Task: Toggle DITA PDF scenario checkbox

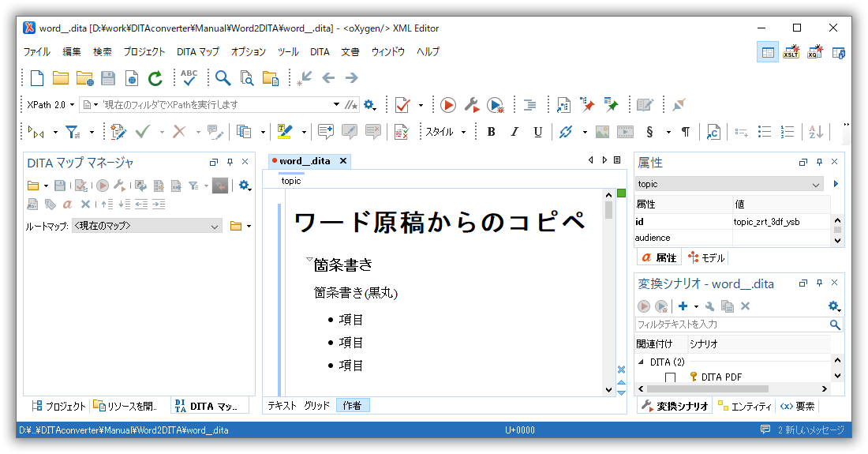Action: pos(671,377)
